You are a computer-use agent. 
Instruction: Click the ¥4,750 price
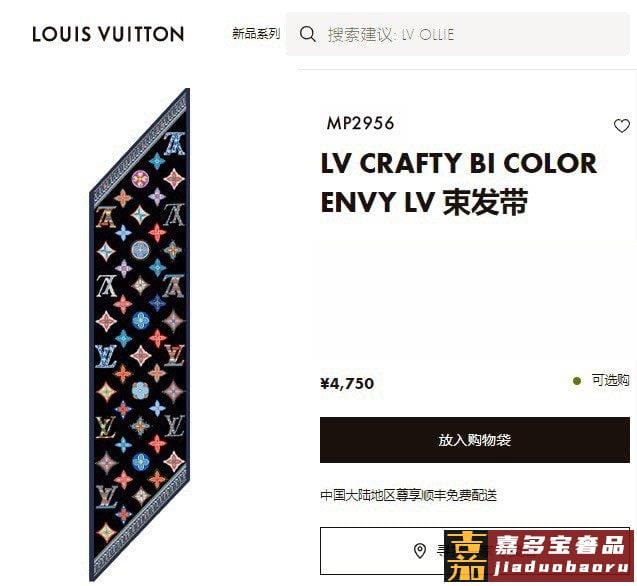pyautogui.click(x=347, y=384)
